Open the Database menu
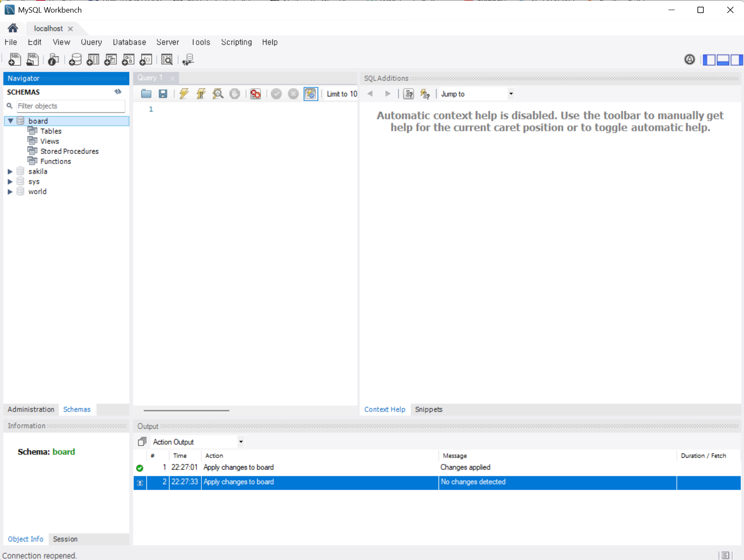 pos(129,42)
